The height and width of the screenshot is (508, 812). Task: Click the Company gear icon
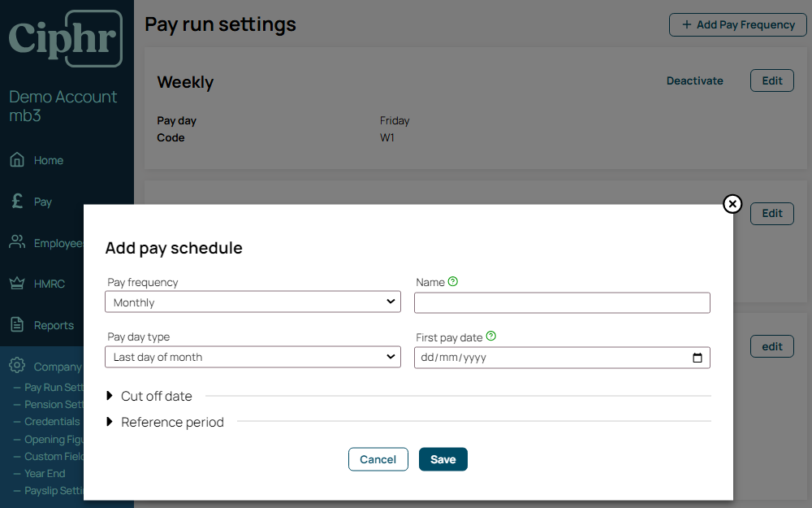(x=17, y=367)
